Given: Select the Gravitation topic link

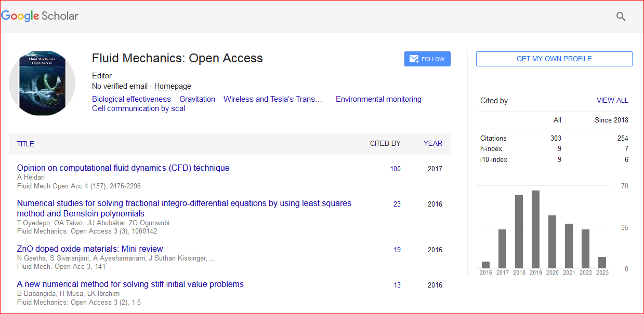Looking at the screenshot, I should [197, 99].
